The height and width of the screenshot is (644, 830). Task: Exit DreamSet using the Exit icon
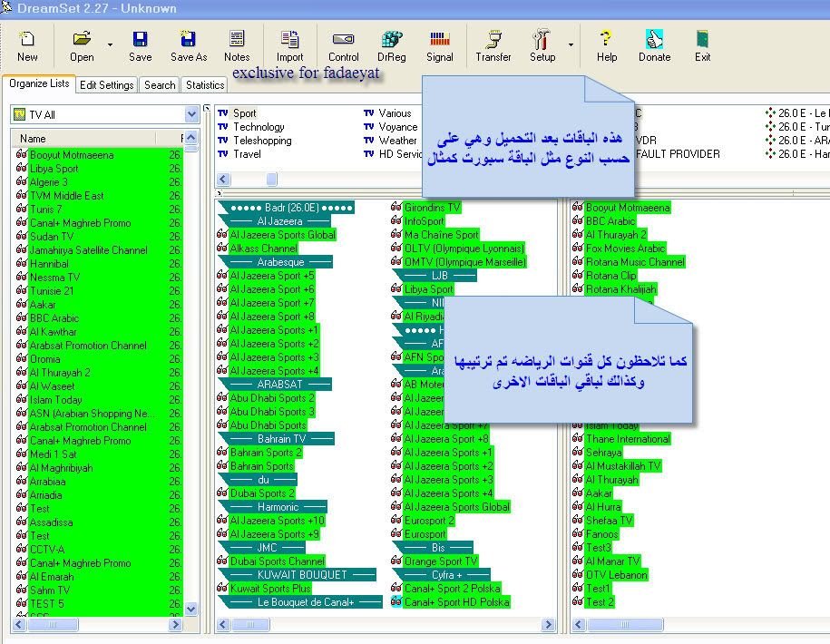(x=702, y=46)
